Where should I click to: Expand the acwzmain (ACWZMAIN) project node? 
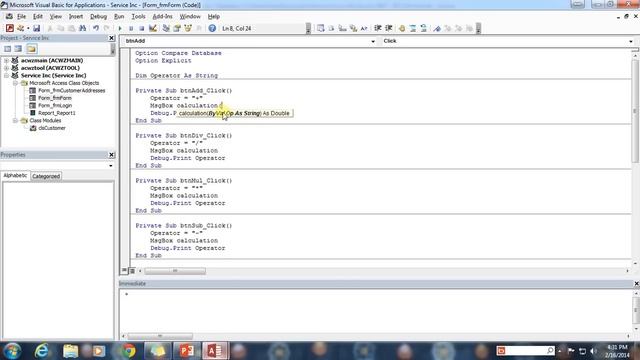coord(6,60)
